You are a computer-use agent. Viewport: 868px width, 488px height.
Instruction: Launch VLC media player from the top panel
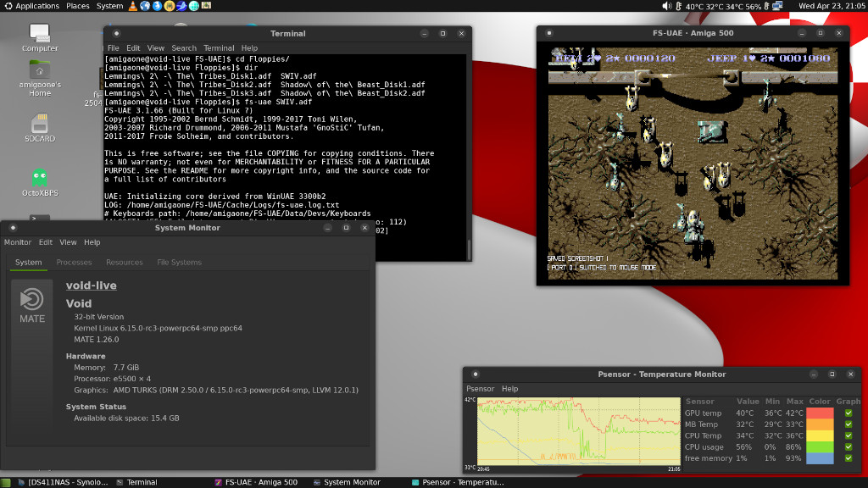click(133, 6)
